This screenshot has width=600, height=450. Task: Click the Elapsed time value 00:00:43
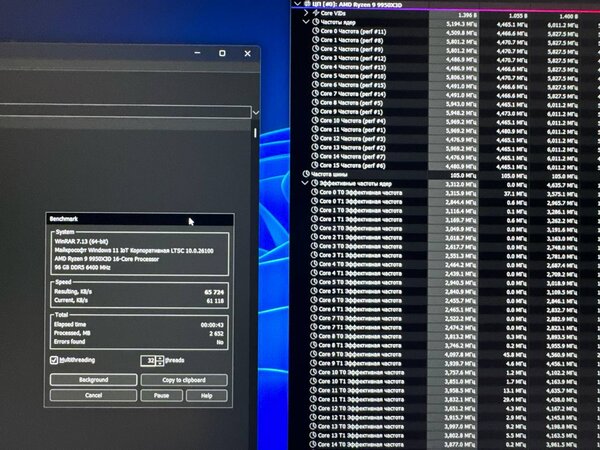[x=212, y=325]
